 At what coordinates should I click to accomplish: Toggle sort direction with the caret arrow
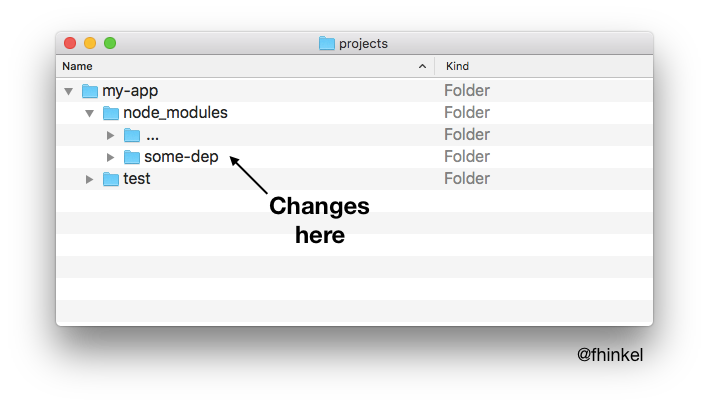pyautogui.click(x=422, y=66)
